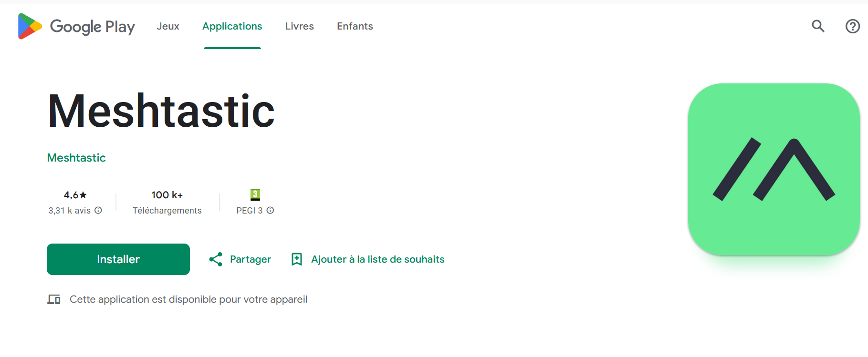This screenshot has width=868, height=357.
Task: Click the Partager label
Action: (251, 259)
